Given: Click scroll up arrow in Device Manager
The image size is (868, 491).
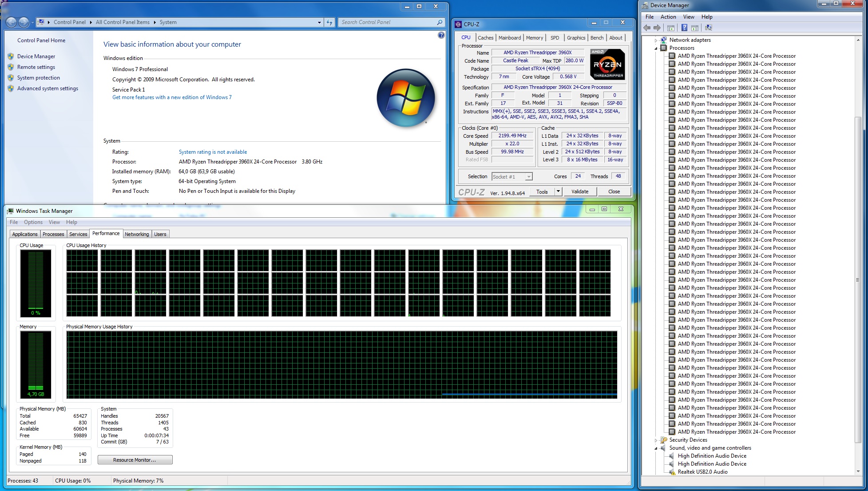Looking at the screenshot, I should [x=858, y=40].
